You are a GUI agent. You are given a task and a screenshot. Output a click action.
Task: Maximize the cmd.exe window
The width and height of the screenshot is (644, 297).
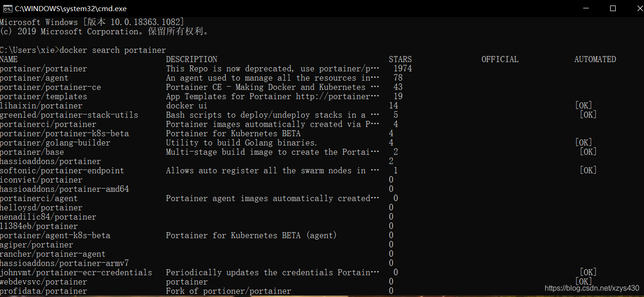[612, 8]
